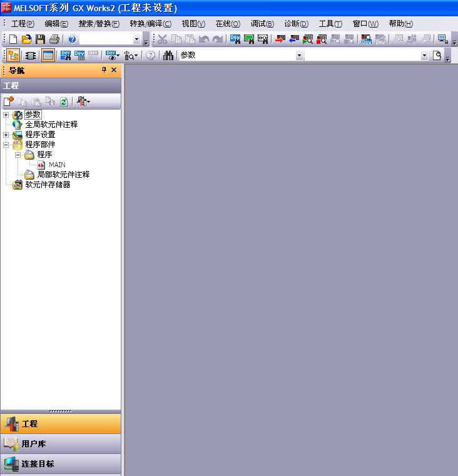Expand the 参数 tree node

(x=6, y=115)
